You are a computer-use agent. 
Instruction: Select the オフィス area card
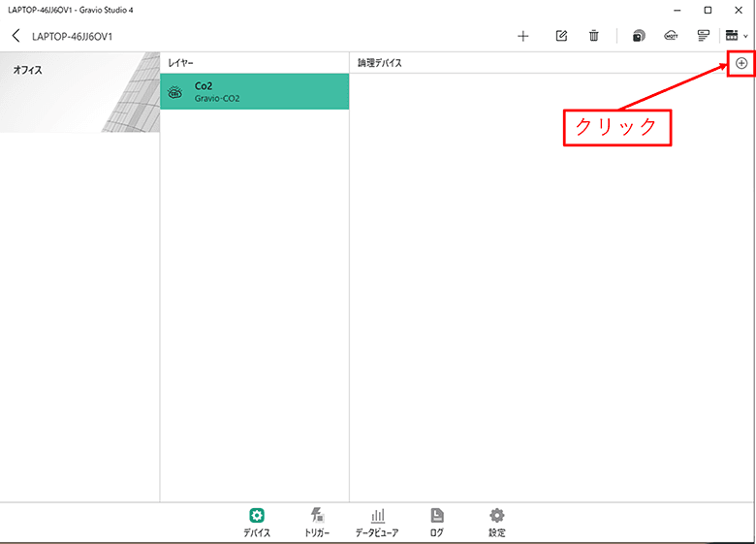79,92
